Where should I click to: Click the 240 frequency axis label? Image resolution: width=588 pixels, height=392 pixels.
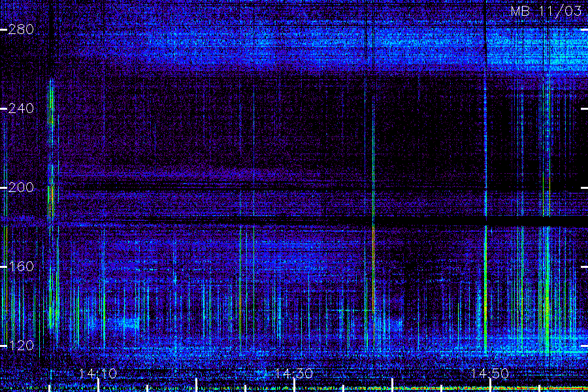click(x=21, y=109)
